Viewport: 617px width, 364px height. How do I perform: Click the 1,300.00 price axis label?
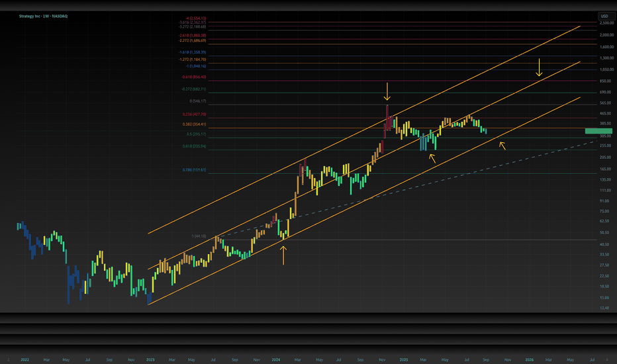[x=606, y=58]
